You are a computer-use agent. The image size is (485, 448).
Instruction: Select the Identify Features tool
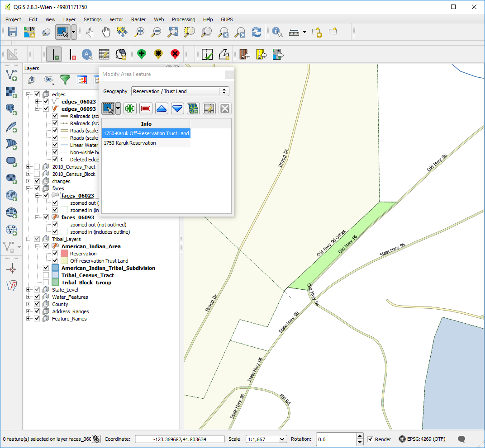[277, 32]
